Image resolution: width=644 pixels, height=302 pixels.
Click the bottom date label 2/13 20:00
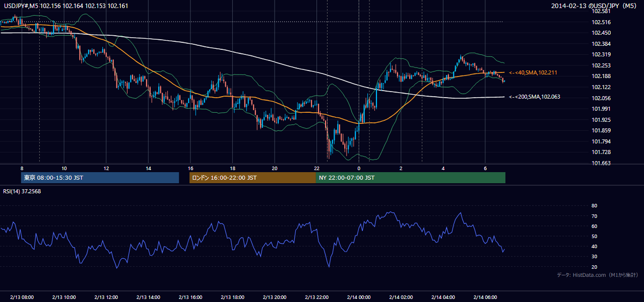[275, 297]
